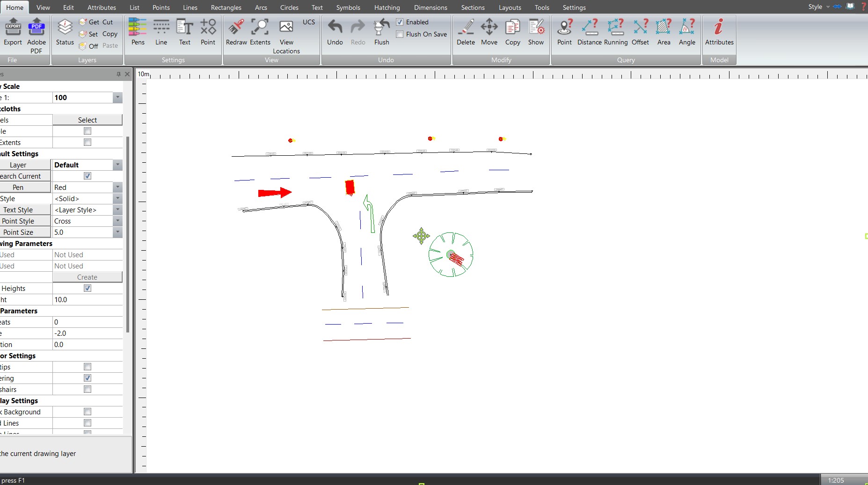Viewport: 868px width, 485px height.
Task: Click the Export icon in File group
Action: (13, 27)
